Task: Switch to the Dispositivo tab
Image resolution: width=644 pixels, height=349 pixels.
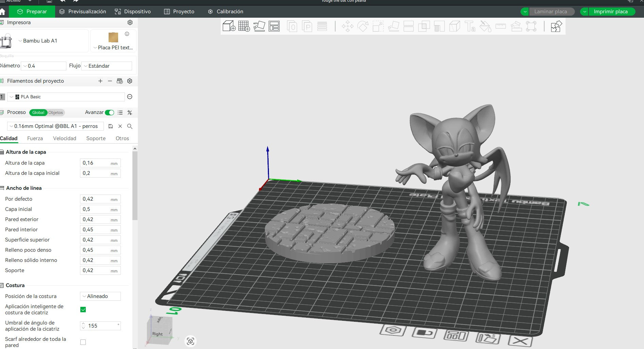Action: point(133,12)
